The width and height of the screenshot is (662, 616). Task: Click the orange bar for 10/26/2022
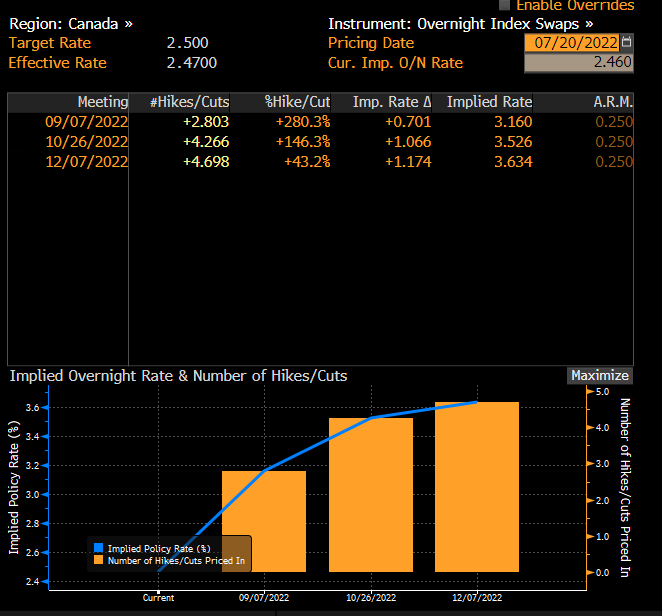(x=371, y=495)
